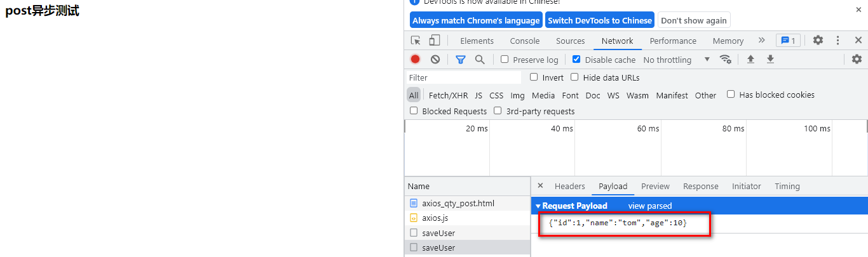Open network search magnifier icon
Screen dimensions: 868x257
480,59
